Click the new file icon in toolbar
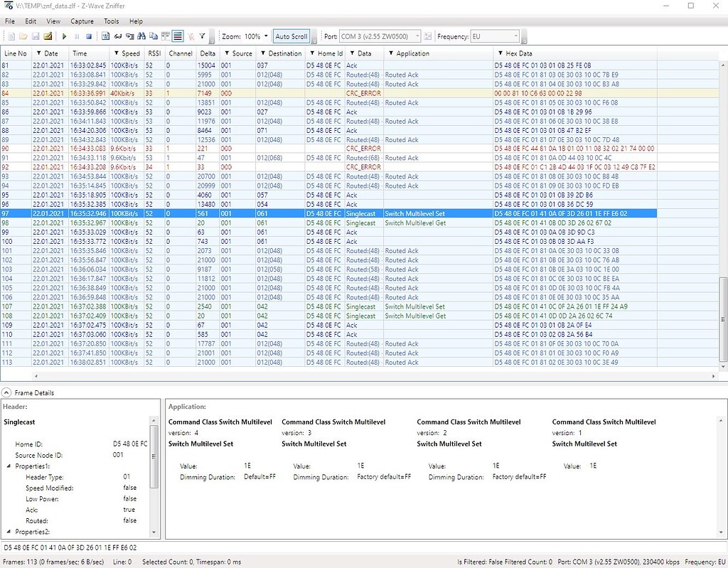Viewport: 728px width, 568px height. (11, 36)
